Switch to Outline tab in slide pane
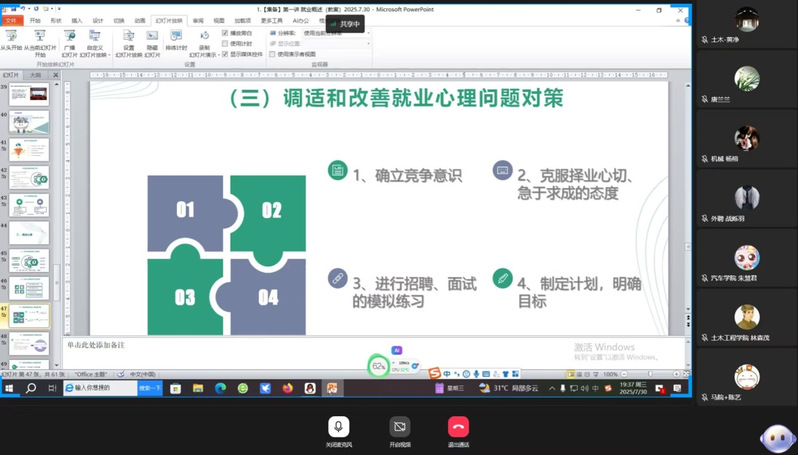Screen dimensions: 798x455 coord(36,75)
